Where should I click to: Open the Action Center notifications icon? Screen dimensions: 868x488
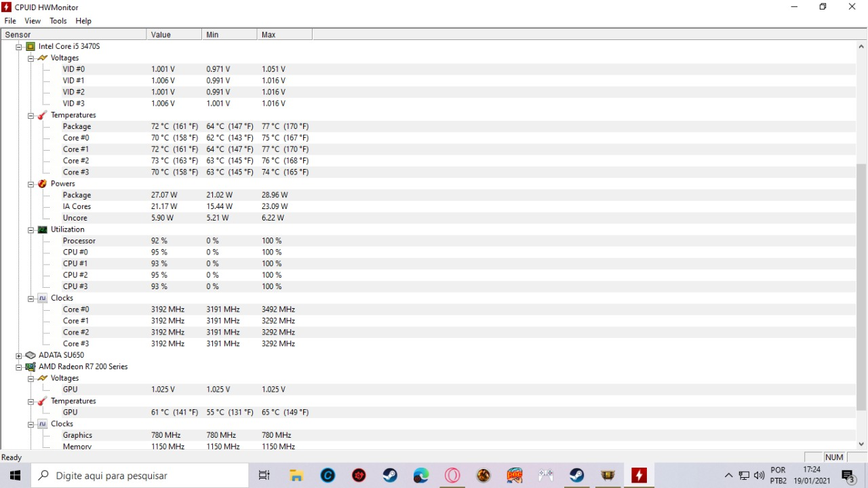point(848,476)
